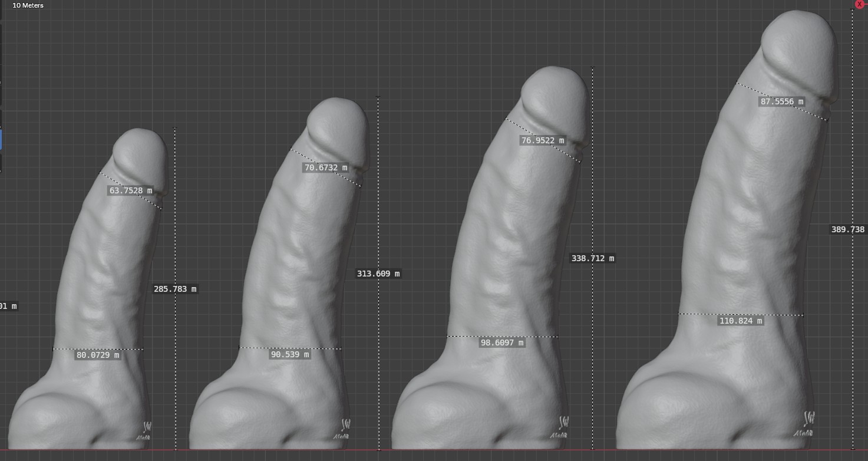The width and height of the screenshot is (868, 461).
Task: Click the red X axis gizmo handle
Action: 859,4
